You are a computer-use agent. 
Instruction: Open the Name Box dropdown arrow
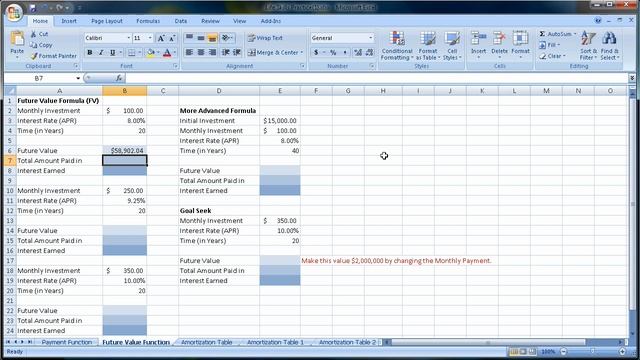tap(78, 78)
